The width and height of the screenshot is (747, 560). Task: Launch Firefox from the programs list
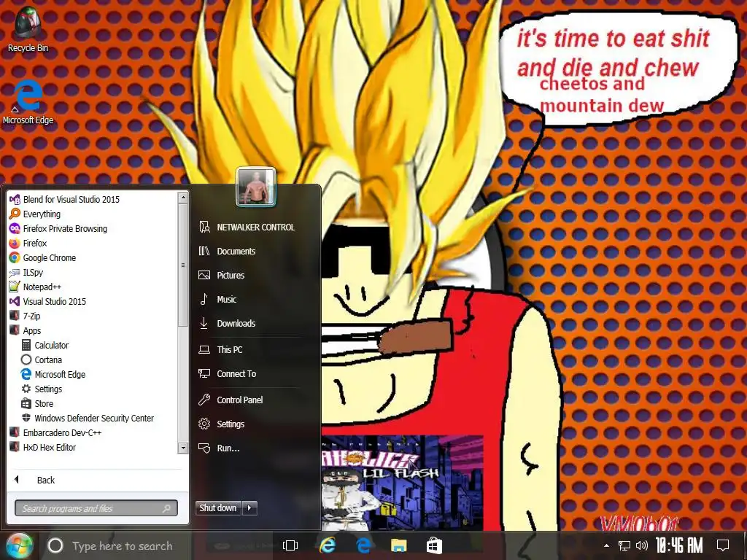point(28,244)
